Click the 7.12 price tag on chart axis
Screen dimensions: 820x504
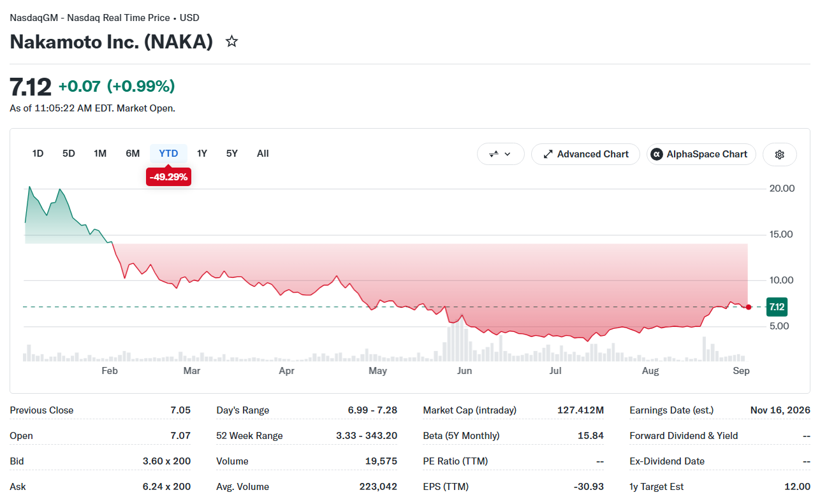[x=777, y=307]
